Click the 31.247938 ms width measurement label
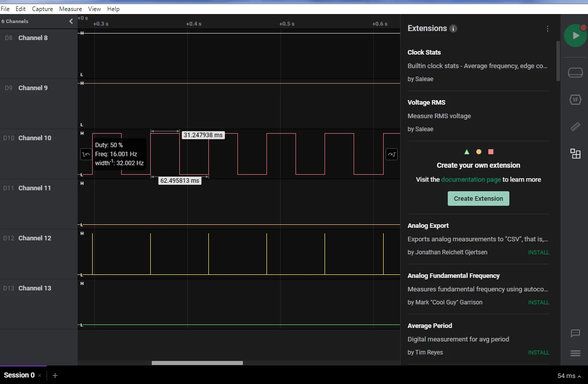 tap(203, 135)
